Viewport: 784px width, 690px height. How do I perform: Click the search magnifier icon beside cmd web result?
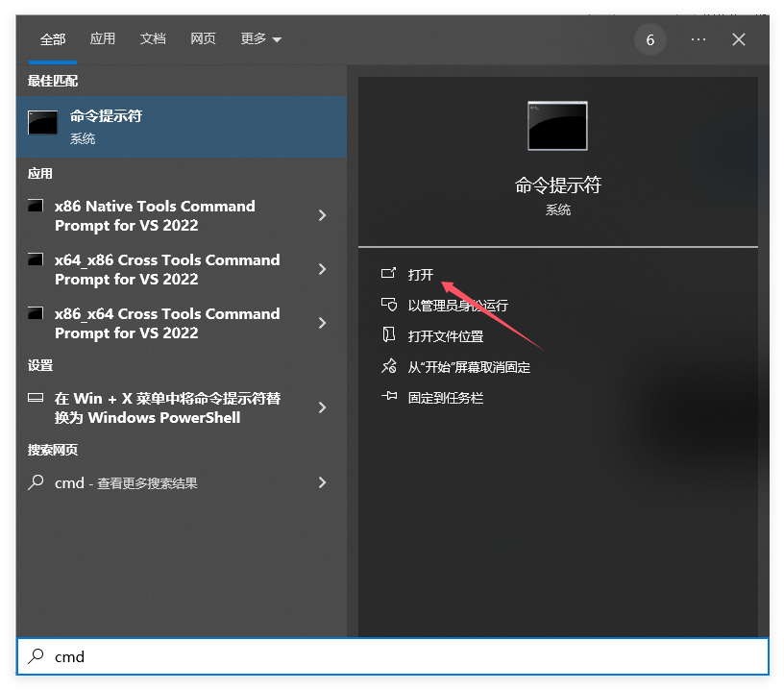[x=36, y=482]
